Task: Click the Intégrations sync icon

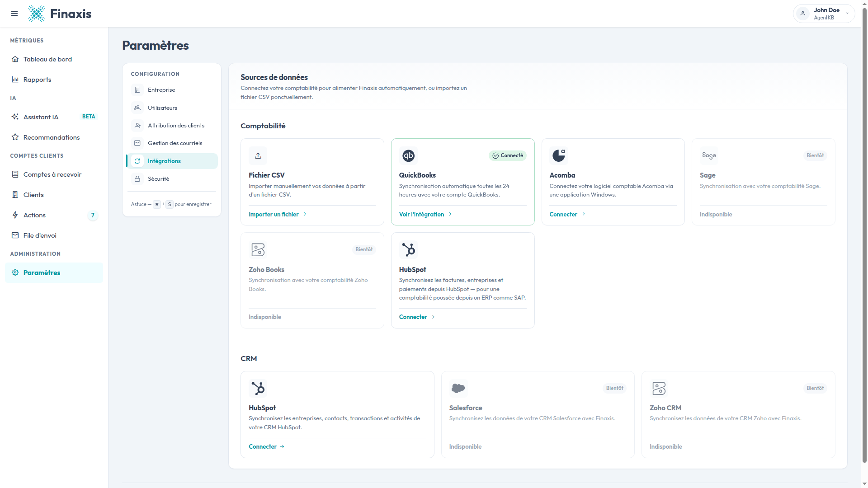Action: click(x=137, y=161)
